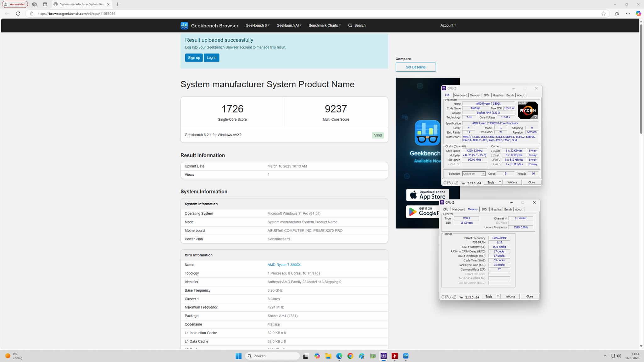Screen dimensions: 644x362
Task: Click the browser back arrow
Action: [x=7, y=14]
